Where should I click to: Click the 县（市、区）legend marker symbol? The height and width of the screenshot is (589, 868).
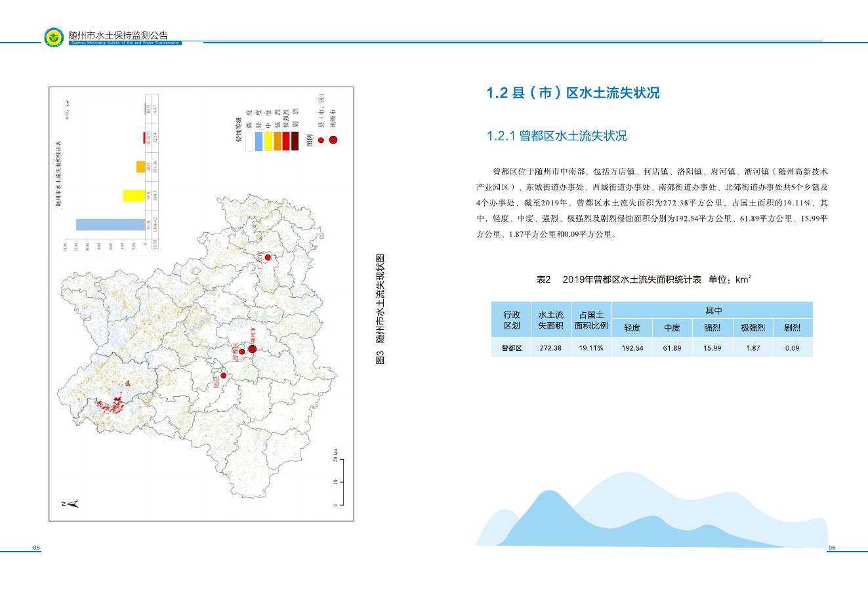[321, 140]
